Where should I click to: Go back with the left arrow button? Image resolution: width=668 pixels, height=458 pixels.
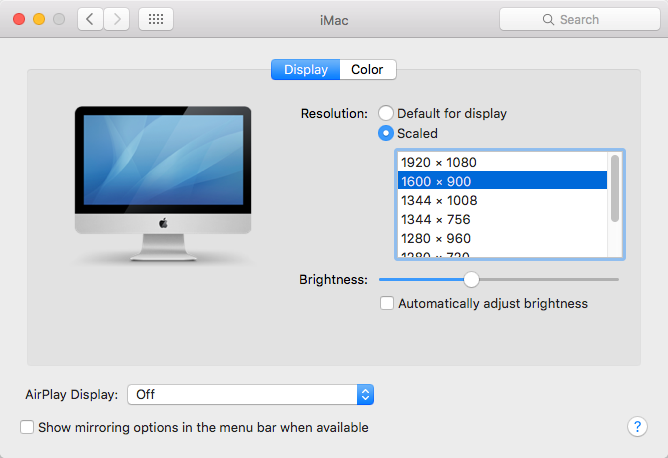click(x=90, y=19)
